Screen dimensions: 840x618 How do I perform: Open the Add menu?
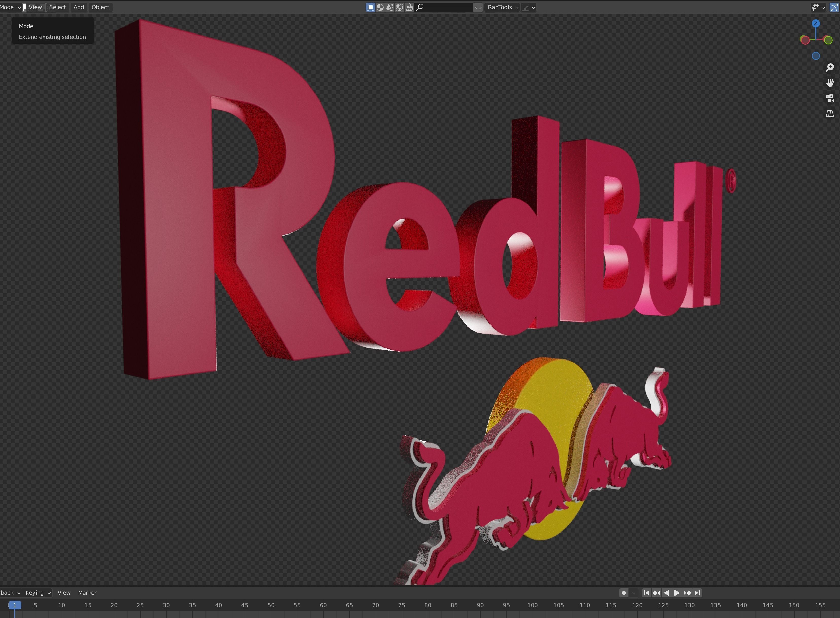click(x=79, y=7)
